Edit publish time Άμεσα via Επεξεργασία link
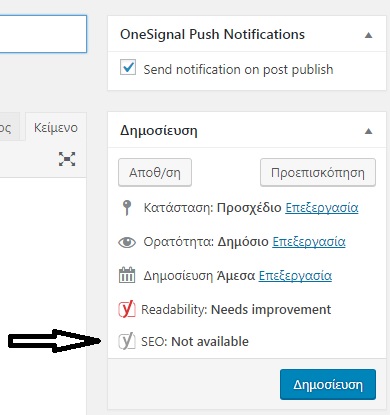The image size is (390, 415). (x=295, y=276)
